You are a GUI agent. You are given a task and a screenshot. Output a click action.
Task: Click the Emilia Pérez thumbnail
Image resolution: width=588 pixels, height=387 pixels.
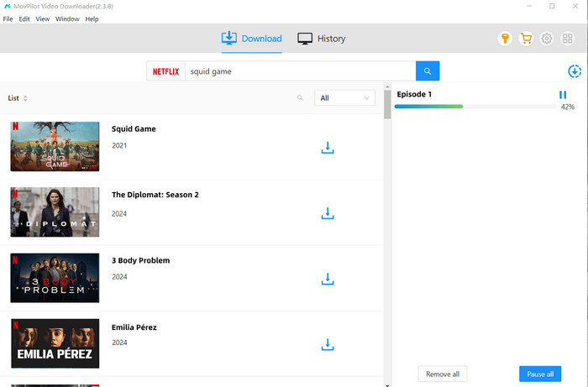55,343
